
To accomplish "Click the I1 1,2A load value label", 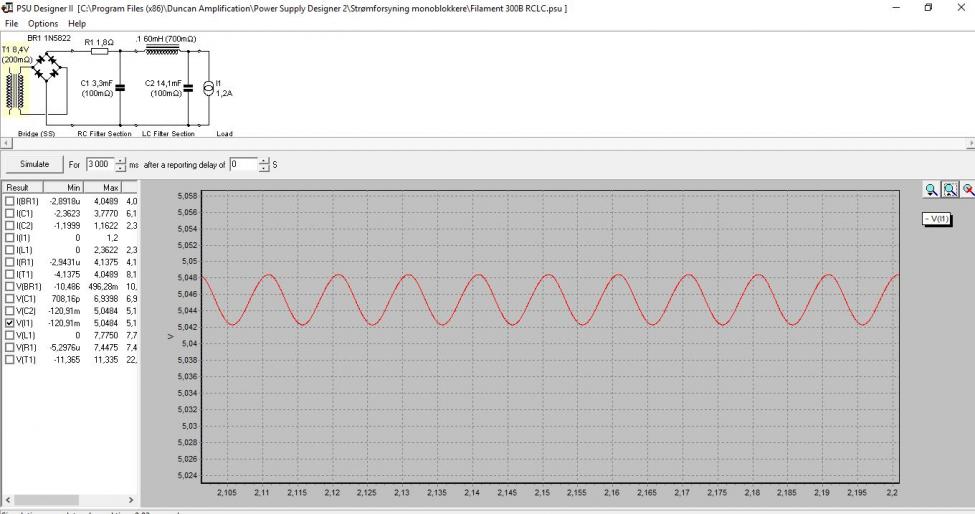I will click(x=224, y=88).
